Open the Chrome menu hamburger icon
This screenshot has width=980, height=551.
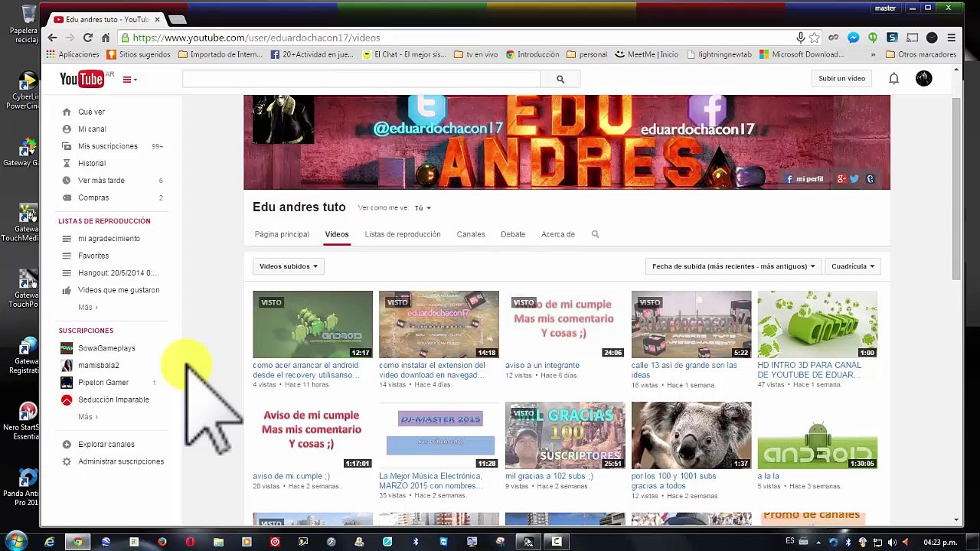click(951, 37)
